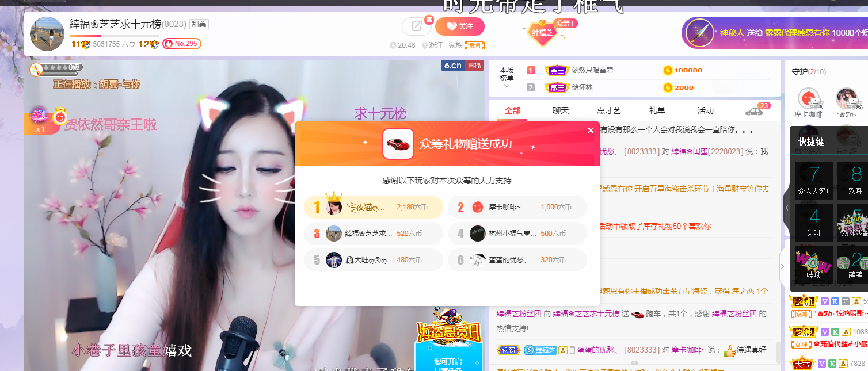Click the 众筹 heart badge 緈福芝
Viewport: 868px width, 371px height.
coord(542,33)
